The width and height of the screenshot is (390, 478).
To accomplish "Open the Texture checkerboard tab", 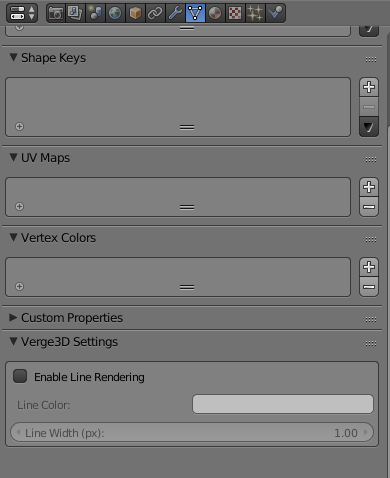I will click(235, 13).
